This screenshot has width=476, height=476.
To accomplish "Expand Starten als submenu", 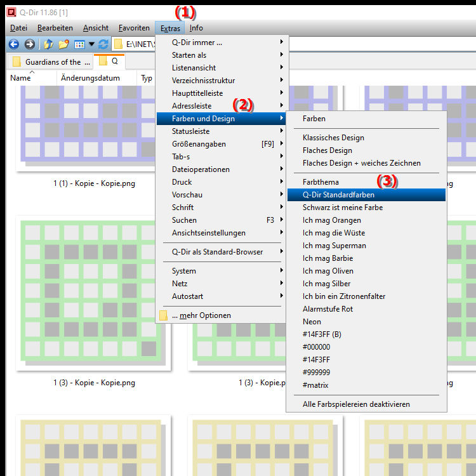I will click(x=221, y=55).
